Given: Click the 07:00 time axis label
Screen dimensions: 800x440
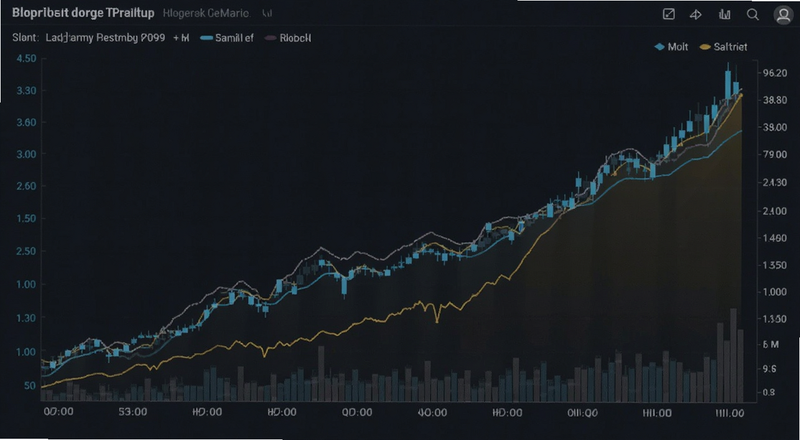Looking at the screenshot, I should click(58, 412).
